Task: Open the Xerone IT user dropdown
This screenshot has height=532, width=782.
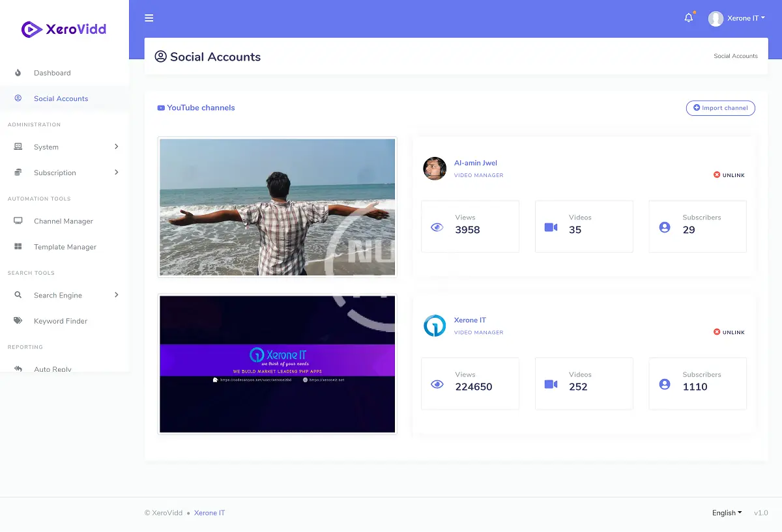Action: (737, 18)
